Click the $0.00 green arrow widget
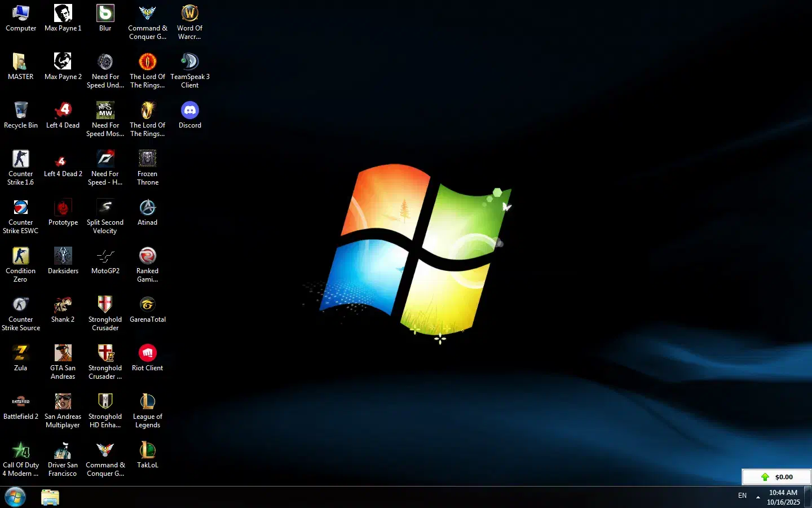Viewport: 812px width, 508px height. [x=776, y=477]
